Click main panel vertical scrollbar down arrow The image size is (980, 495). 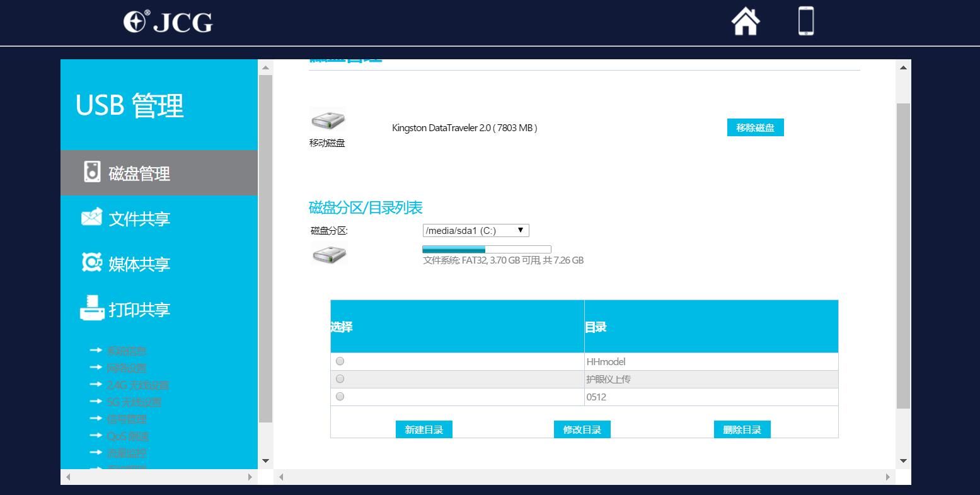tap(903, 461)
